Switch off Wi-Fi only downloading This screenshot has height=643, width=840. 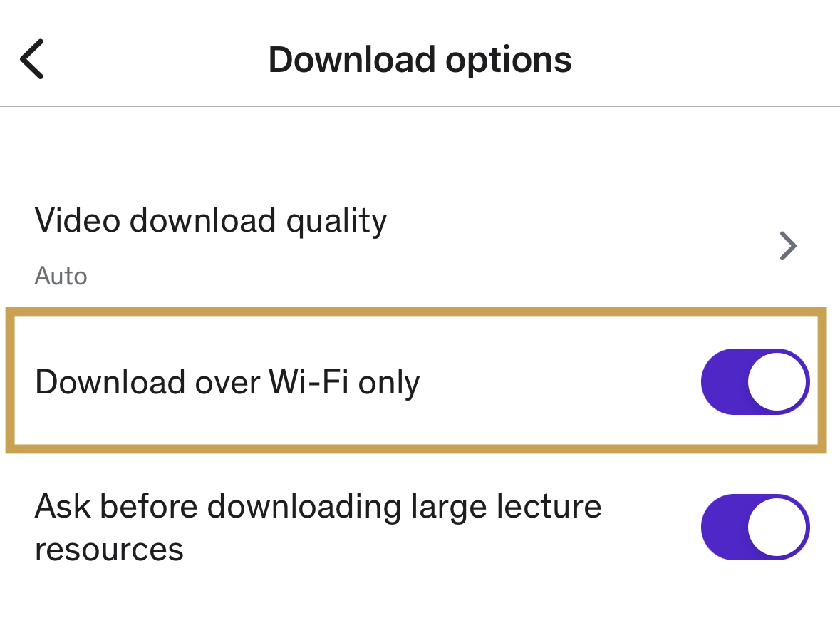point(755,381)
